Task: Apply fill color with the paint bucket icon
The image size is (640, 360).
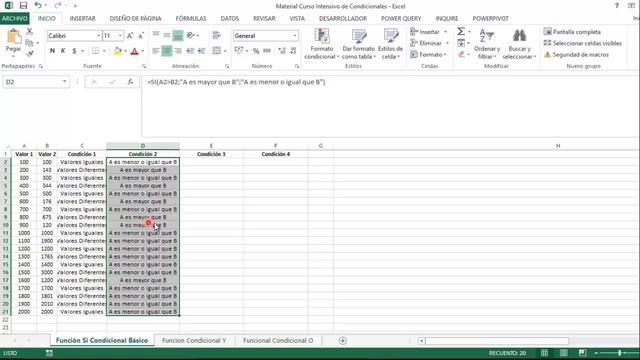Action: (118, 51)
